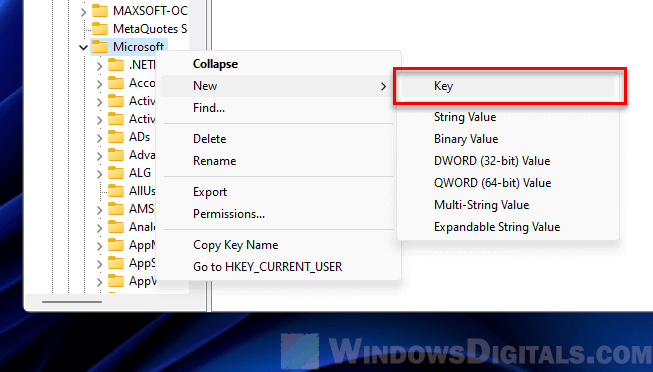The height and width of the screenshot is (372, 653).
Task: Click the Anal folder icon
Action: [x=116, y=227]
